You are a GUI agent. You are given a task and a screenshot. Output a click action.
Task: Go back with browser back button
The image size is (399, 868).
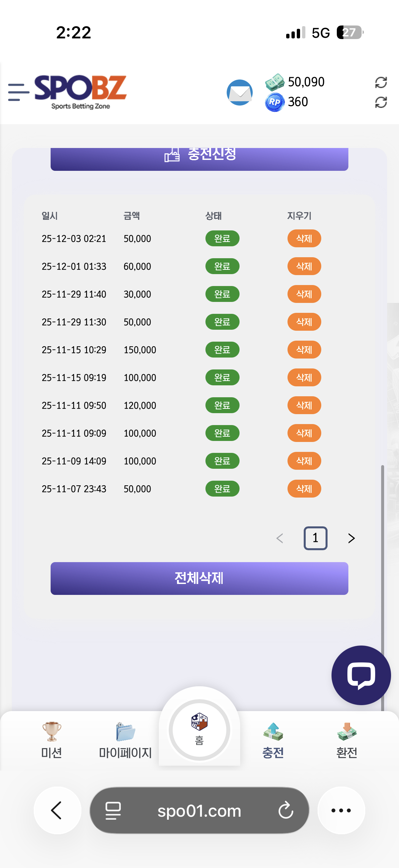(57, 810)
